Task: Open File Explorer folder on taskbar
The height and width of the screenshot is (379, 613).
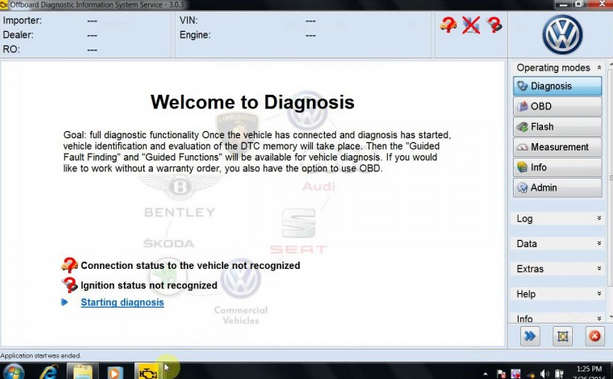Action: 82,372
